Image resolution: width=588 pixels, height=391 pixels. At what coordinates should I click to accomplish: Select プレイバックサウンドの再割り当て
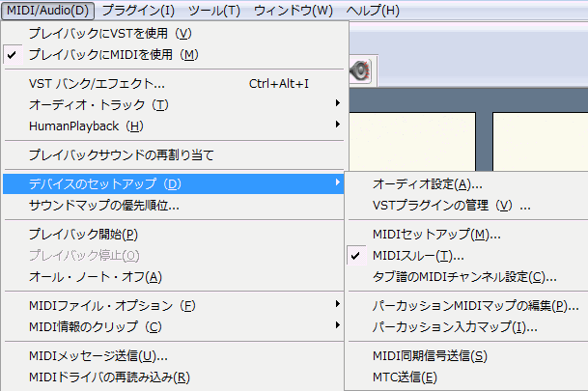[173, 154]
